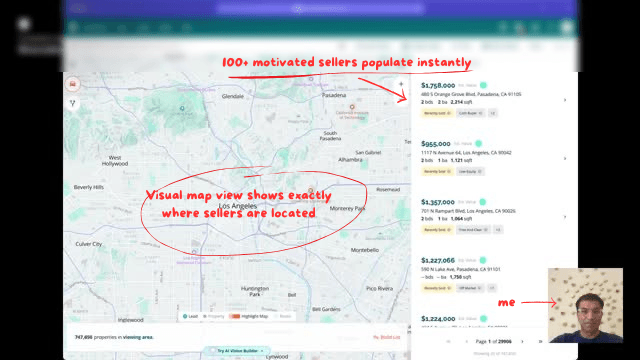Screen dimensions: 640x360
Task: Click the Recently Sold tag on $1,758,000 listing
Action: pos(437,113)
